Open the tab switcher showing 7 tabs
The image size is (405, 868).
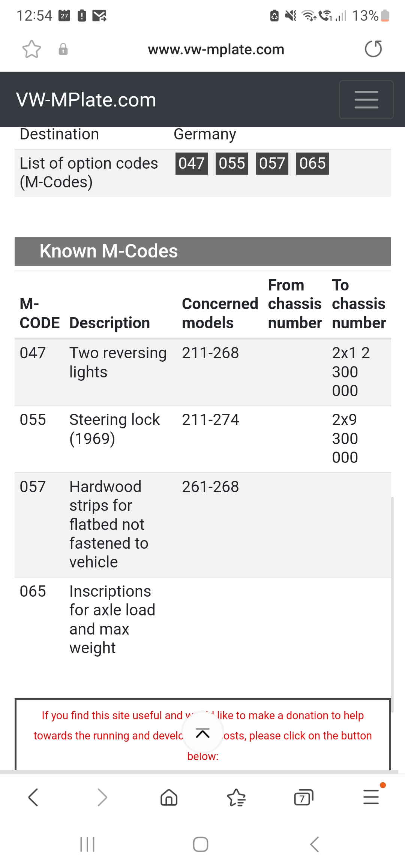[x=303, y=797]
